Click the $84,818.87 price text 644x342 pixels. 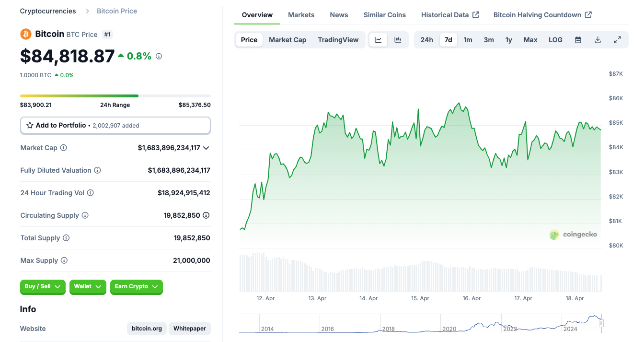(68, 56)
